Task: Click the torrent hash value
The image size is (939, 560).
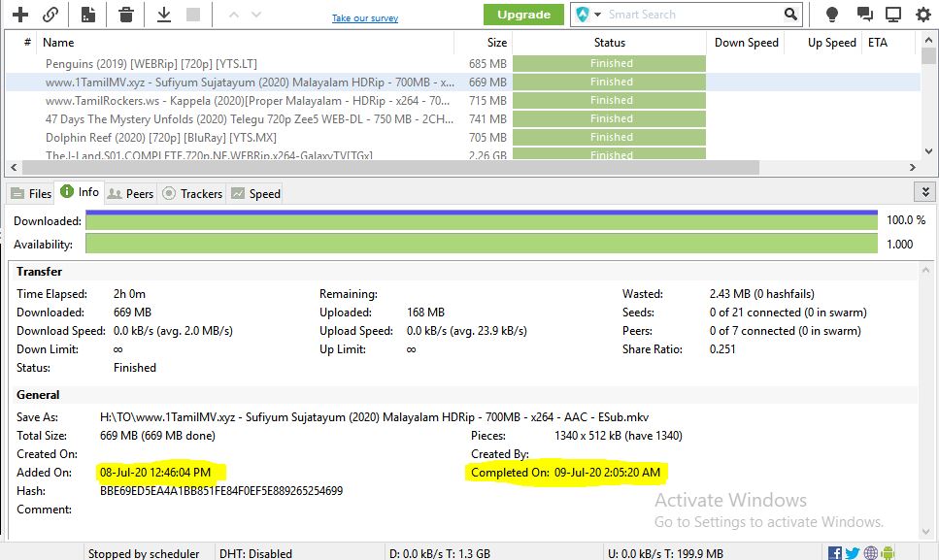Action: click(x=221, y=490)
